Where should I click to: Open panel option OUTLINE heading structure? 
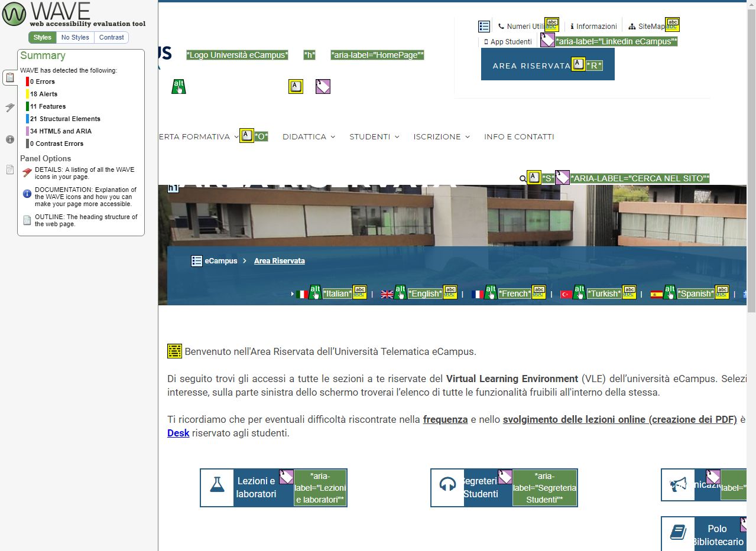[80, 220]
